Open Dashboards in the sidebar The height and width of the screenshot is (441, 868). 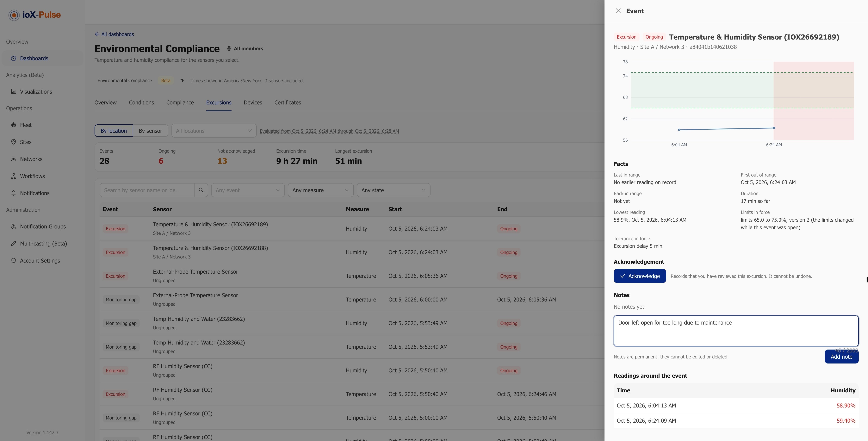pos(42,58)
